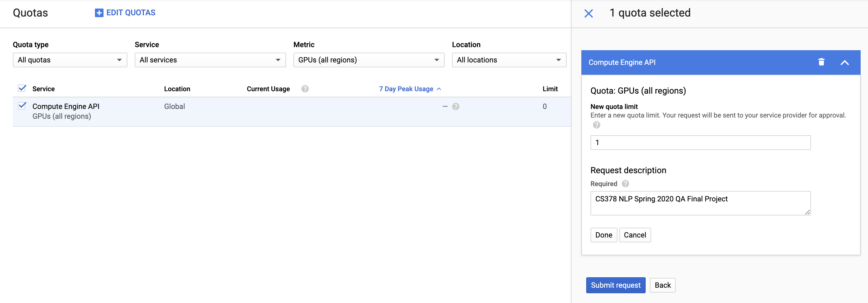Screen dimensions: 868x303
Task: Click the Submit request button
Action: [x=615, y=285]
